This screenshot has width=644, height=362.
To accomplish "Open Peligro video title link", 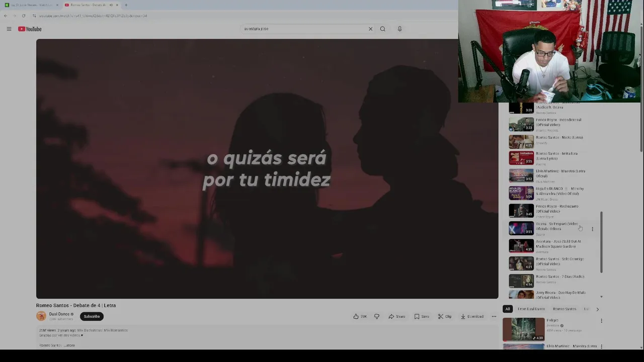I will coord(552,320).
